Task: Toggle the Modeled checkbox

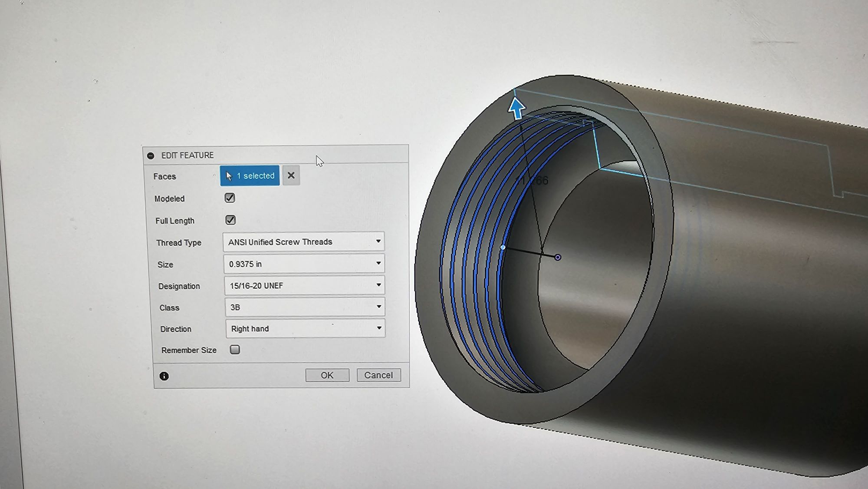Action: tap(230, 198)
